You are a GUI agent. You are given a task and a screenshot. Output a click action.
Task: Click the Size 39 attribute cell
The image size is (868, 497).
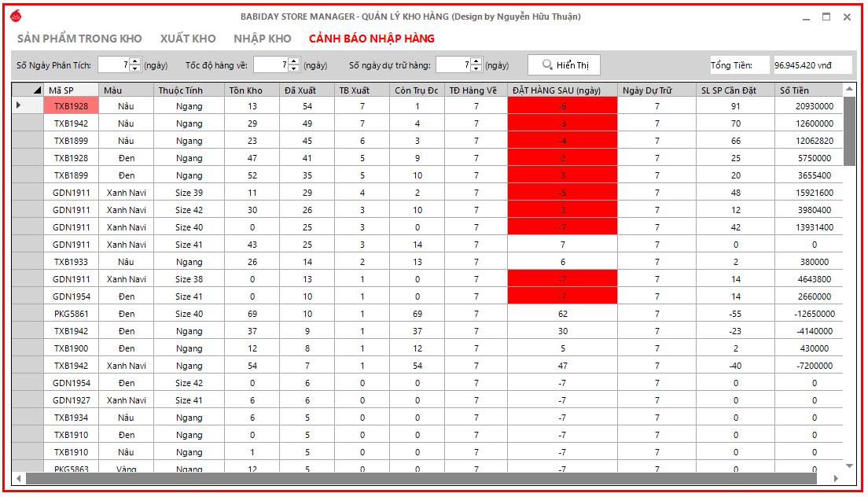189,193
